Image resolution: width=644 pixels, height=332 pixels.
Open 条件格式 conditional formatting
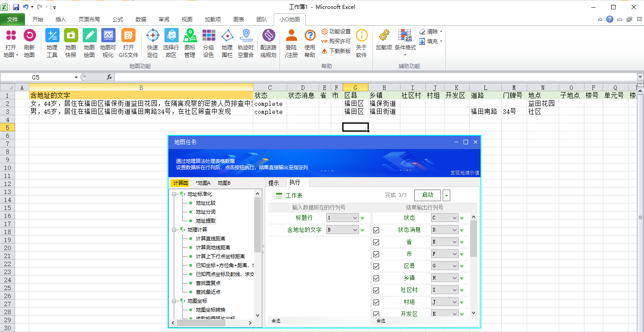(x=405, y=43)
